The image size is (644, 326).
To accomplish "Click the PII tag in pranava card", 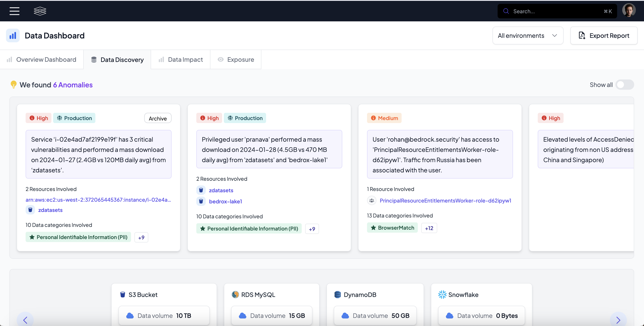I will (x=249, y=228).
